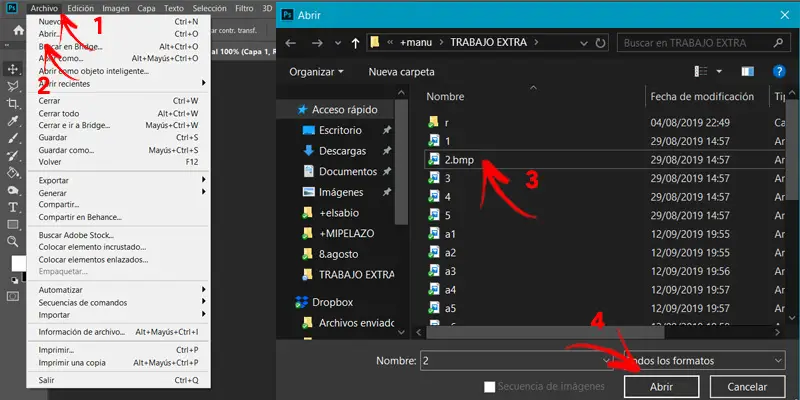Open the Imagen menu
Viewport: 800px width, 400px height.
[115, 8]
